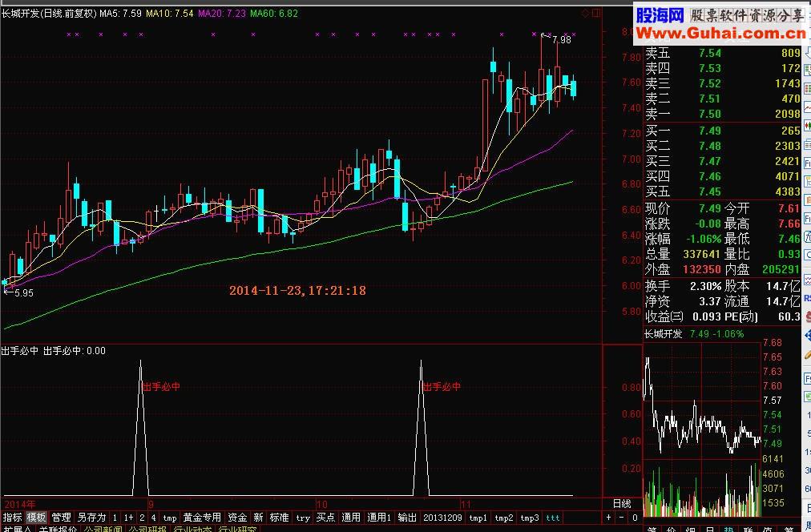This screenshot has height=532, width=811.
Task: Click the MA5: 7.59 legend label
Action: pos(120,14)
